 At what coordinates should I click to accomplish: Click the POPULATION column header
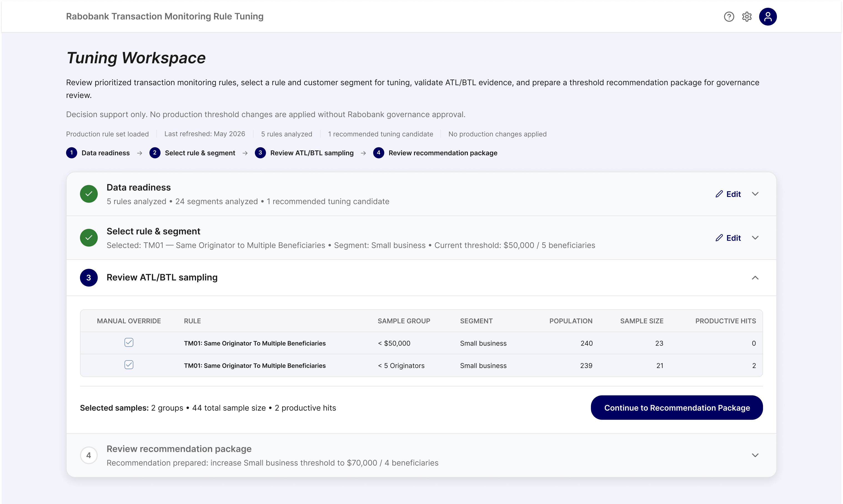pyautogui.click(x=571, y=321)
